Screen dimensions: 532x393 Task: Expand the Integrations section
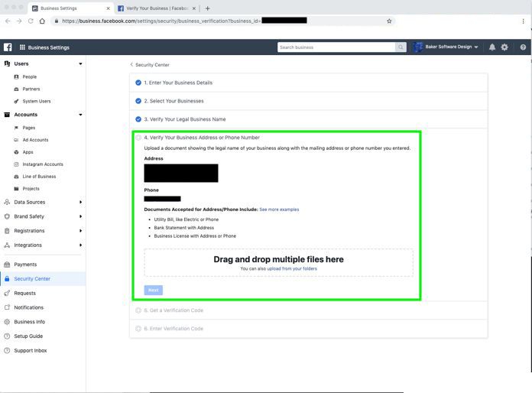(x=80, y=245)
